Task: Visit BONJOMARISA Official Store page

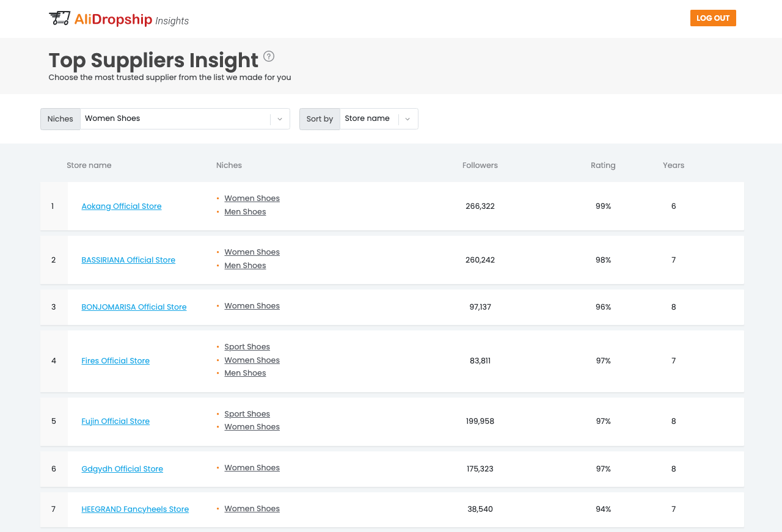Action: 134,307
